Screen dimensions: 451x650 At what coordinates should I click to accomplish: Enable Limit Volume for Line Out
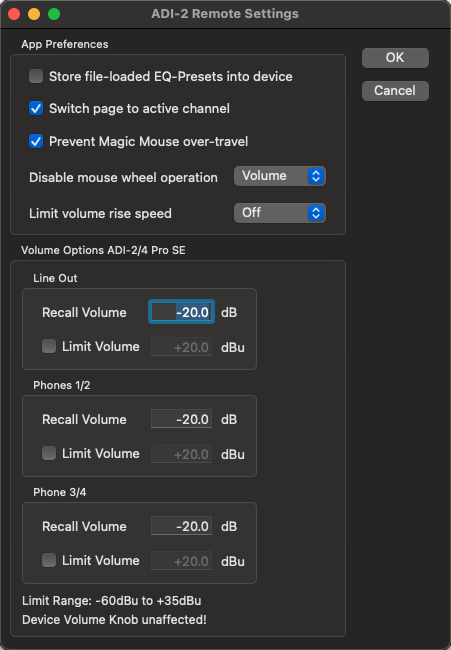click(x=49, y=346)
